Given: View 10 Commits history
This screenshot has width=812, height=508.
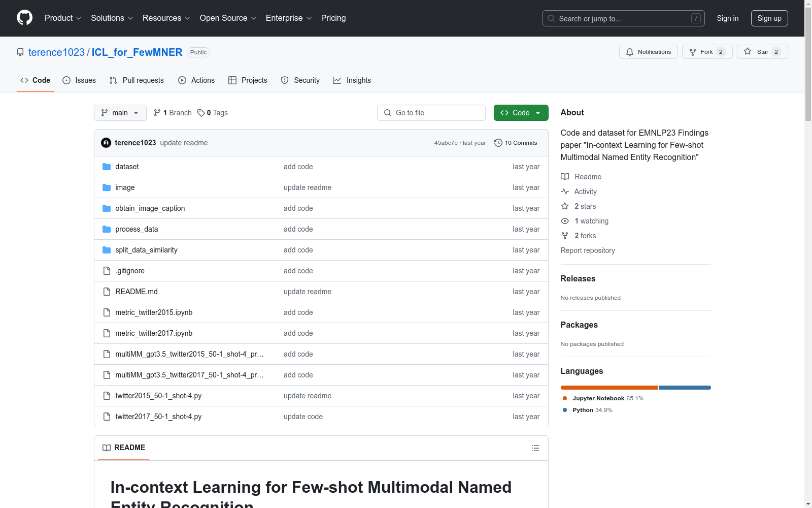Looking at the screenshot, I should click(516, 143).
